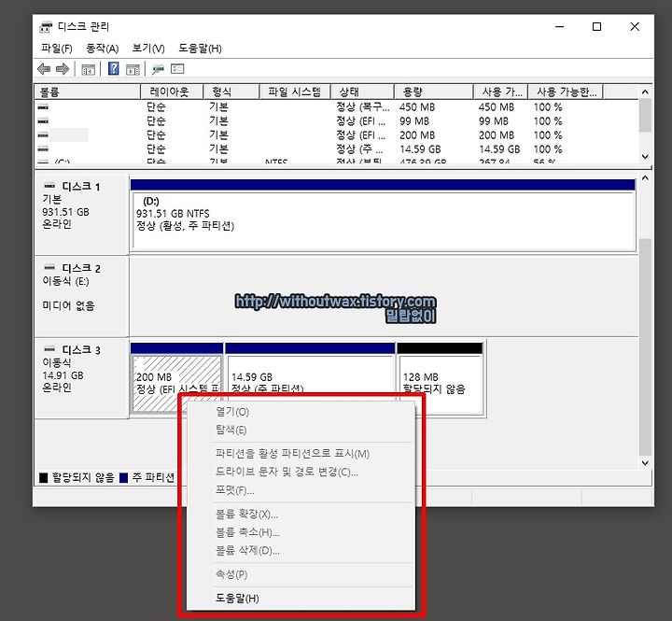Screen dimensions: 672x621
Task: Select the 디스크 3 이동식 14.91 GB label panel
Action: tap(81, 378)
